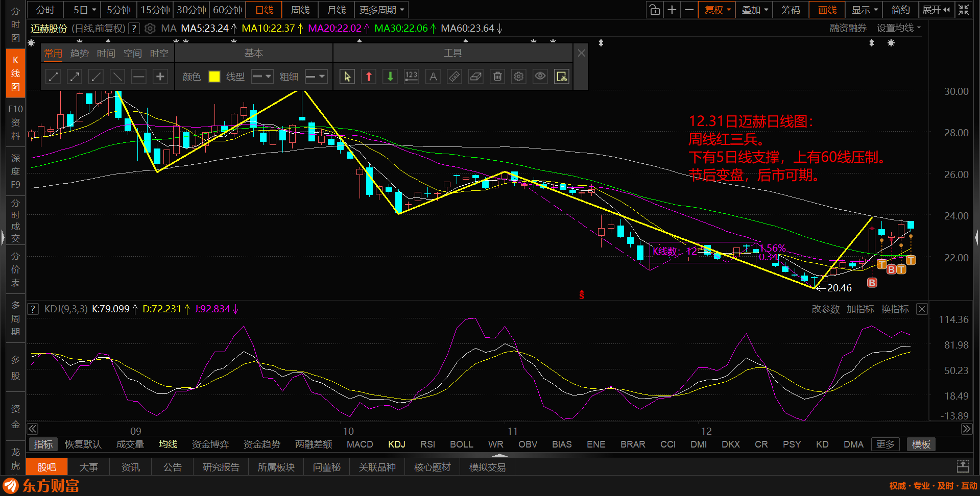Pick the red up-arrow marker tool

click(369, 77)
